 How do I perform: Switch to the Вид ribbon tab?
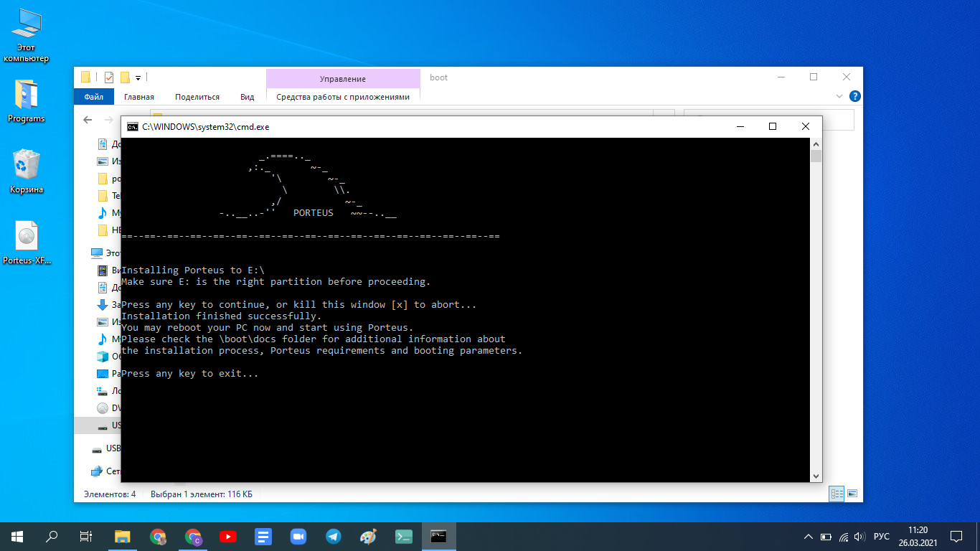[x=247, y=96]
